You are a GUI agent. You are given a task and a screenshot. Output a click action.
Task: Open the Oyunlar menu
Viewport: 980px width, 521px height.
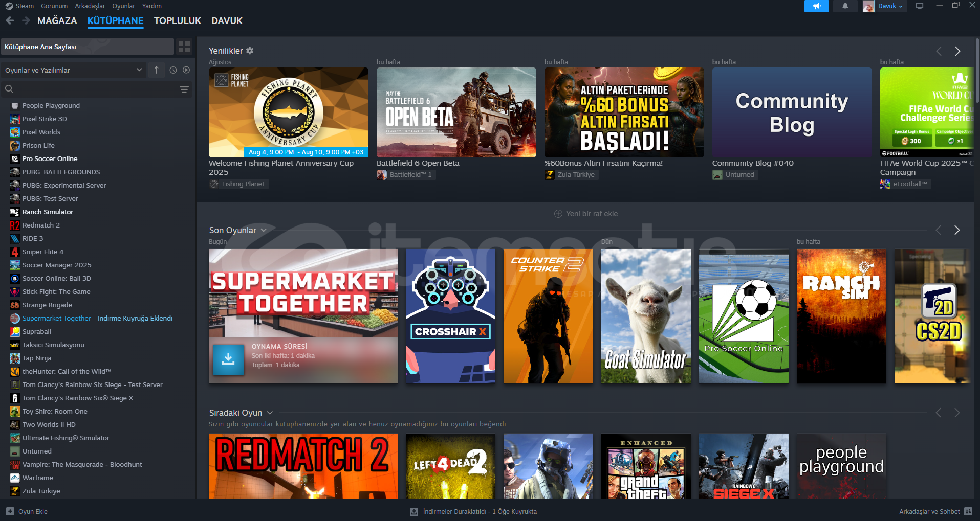pyautogui.click(x=124, y=6)
